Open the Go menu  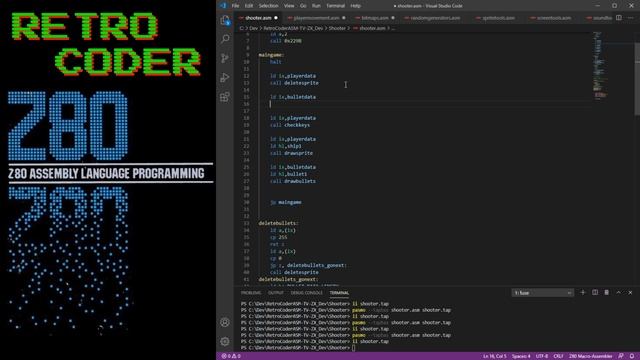click(303, 6)
